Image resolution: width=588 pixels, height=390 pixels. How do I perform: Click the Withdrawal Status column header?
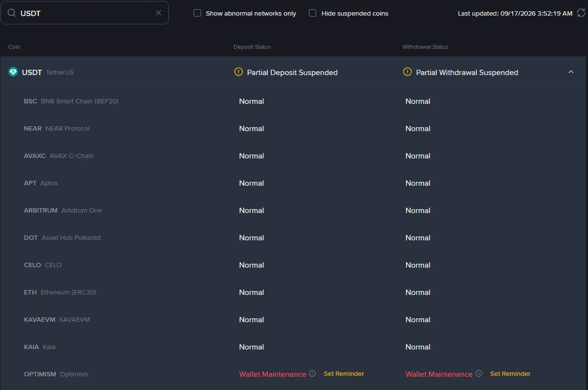(x=426, y=47)
